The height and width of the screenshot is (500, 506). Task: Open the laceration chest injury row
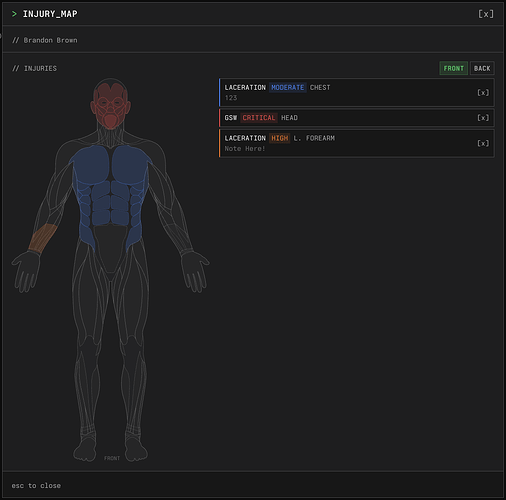[357, 93]
